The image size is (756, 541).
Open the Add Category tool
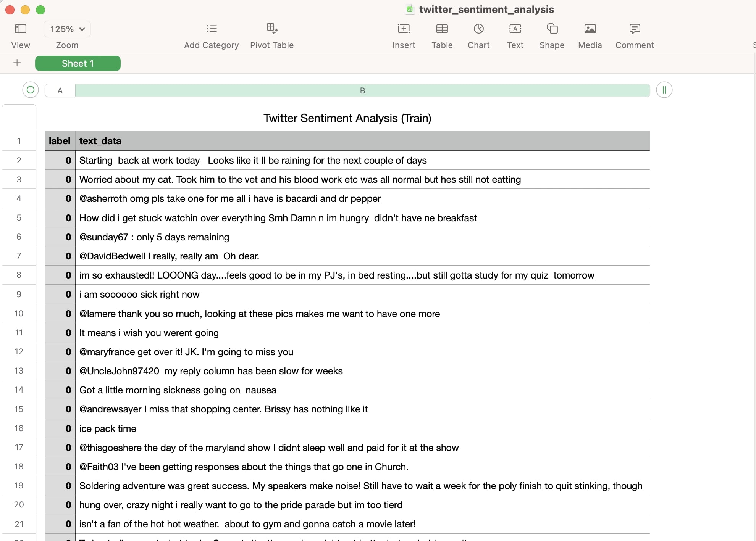[211, 34]
